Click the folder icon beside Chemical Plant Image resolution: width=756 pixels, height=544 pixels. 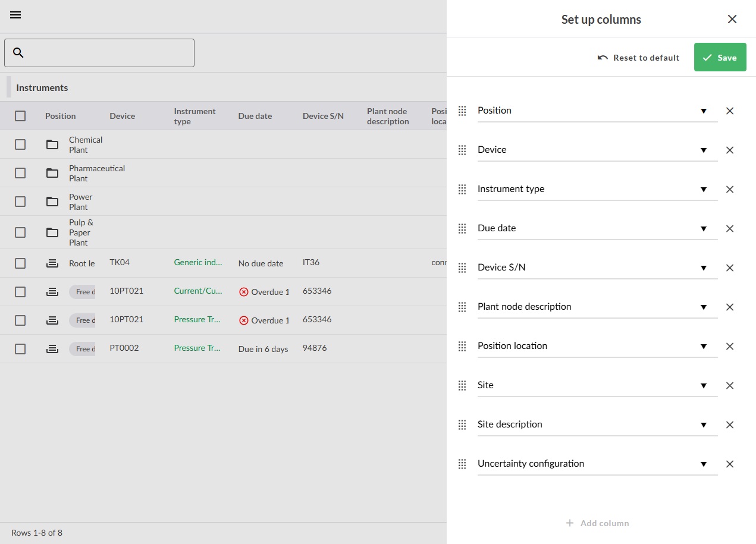pos(52,144)
